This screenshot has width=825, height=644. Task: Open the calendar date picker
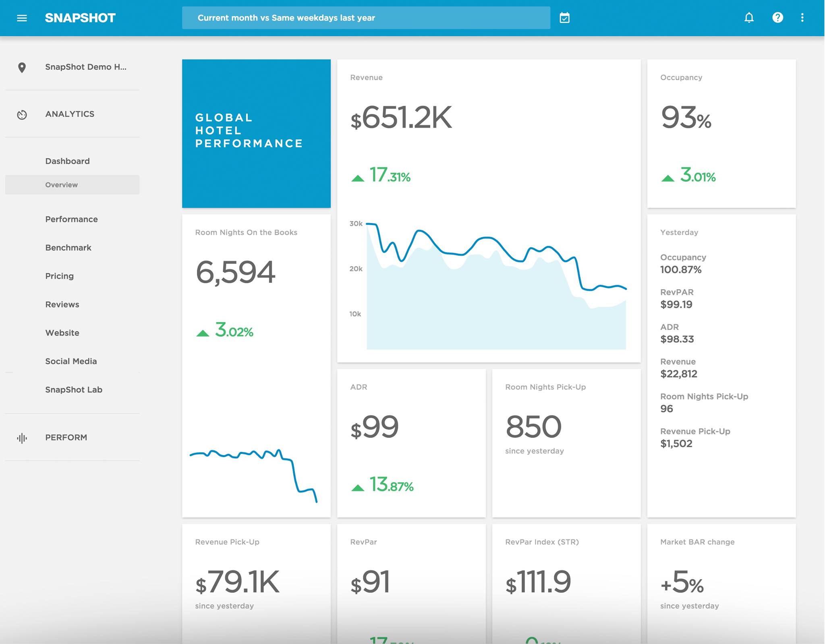click(564, 18)
